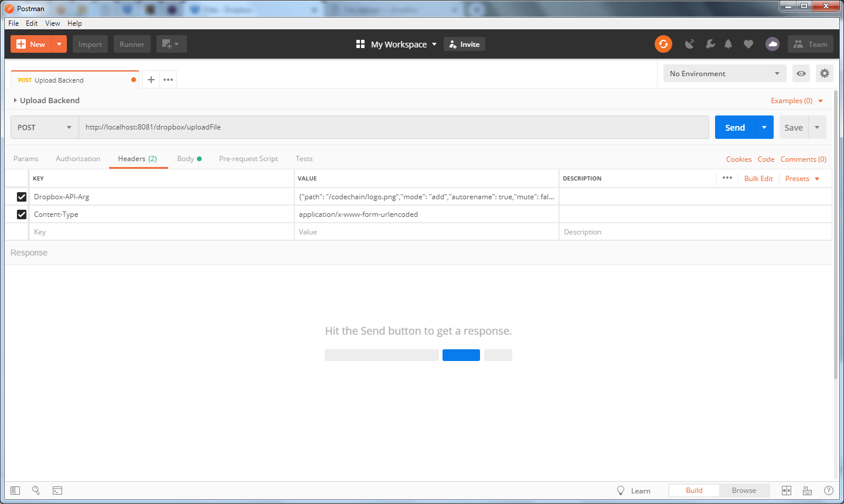
Task: Open Comments (0) link
Action: pos(804,159)
